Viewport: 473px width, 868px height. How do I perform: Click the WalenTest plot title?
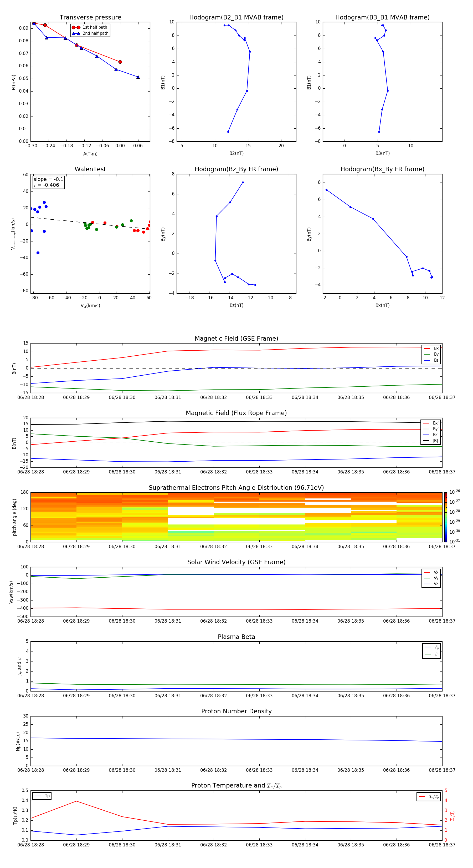(90, 169)
